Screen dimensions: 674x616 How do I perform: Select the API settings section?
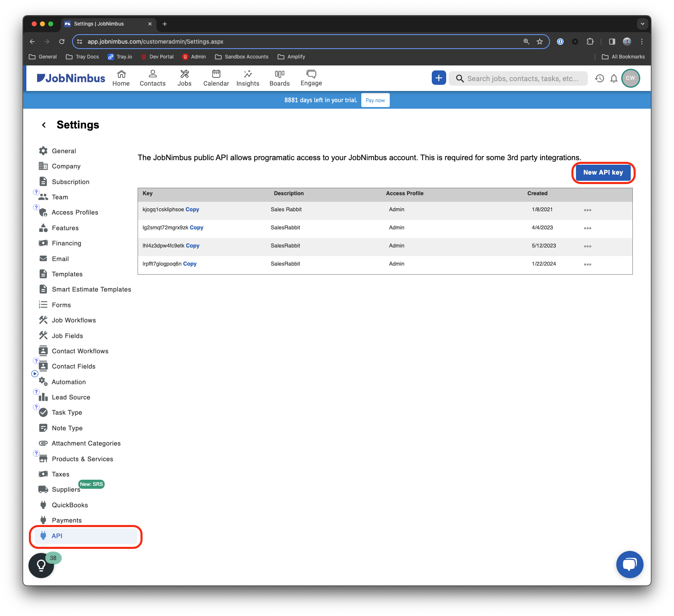(x=86, y=536)
